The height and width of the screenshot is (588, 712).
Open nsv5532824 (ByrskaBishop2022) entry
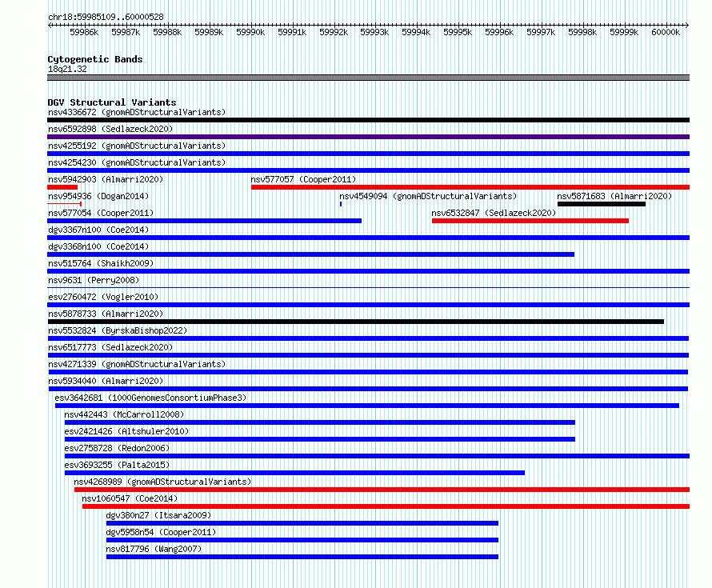(x=118, y=330)
